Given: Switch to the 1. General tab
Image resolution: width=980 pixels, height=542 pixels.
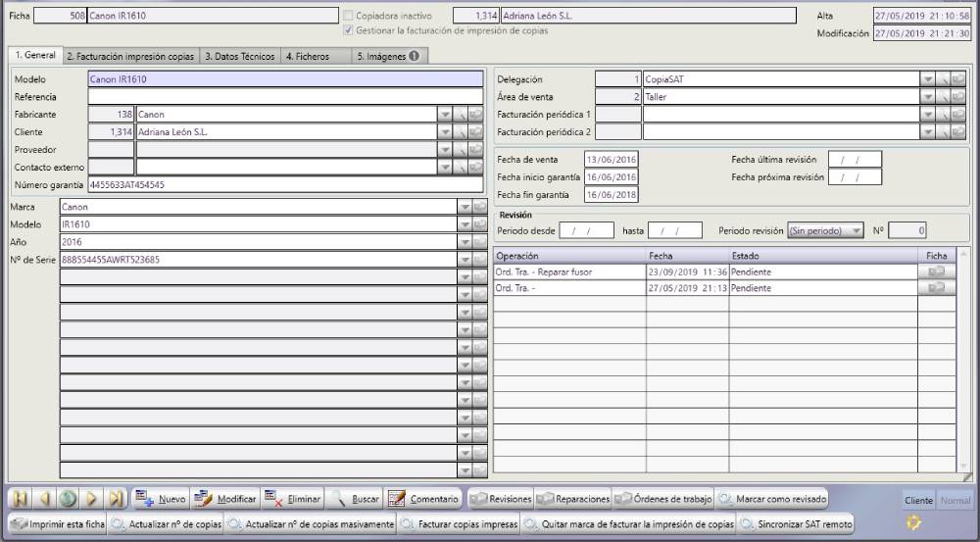Looking at the screenshot, I should click(35, 55).
